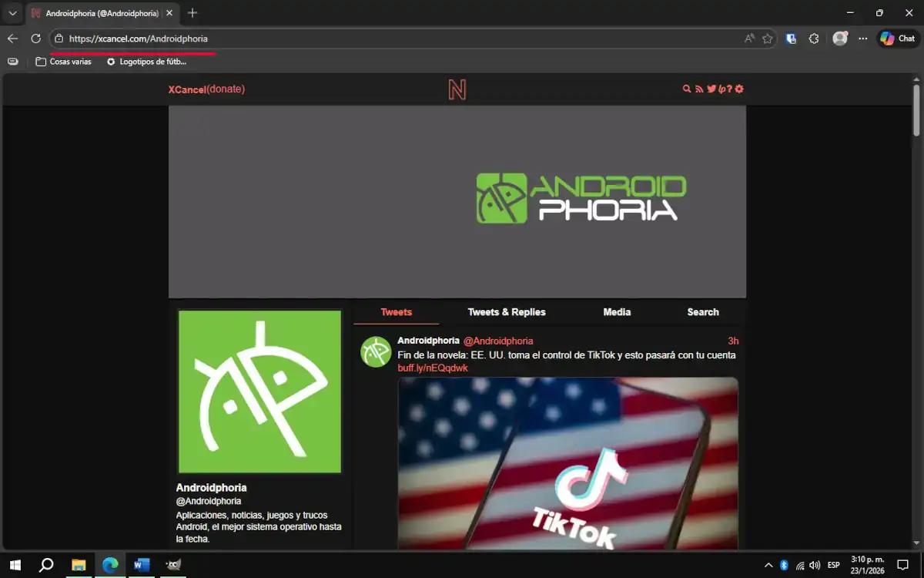Click the Read aloud icon in address bar
This screenshot has width=924, height=578.
tap(749, 39)
